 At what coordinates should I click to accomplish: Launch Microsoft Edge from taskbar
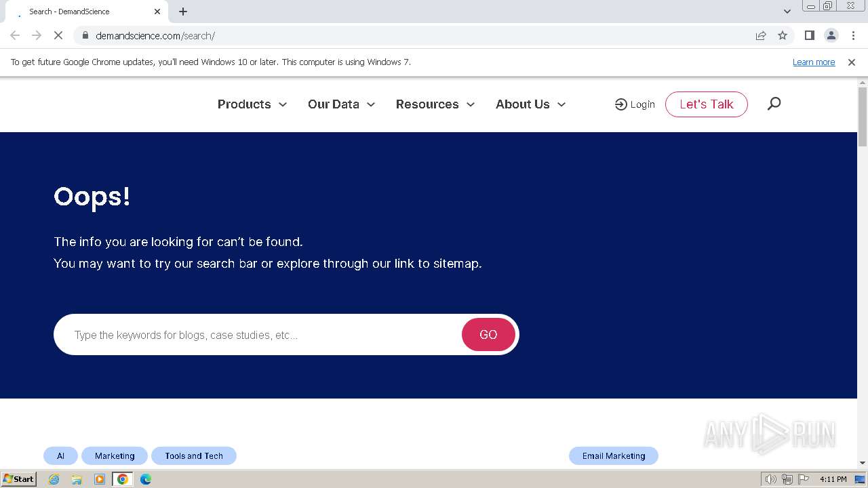click(146, 479)
